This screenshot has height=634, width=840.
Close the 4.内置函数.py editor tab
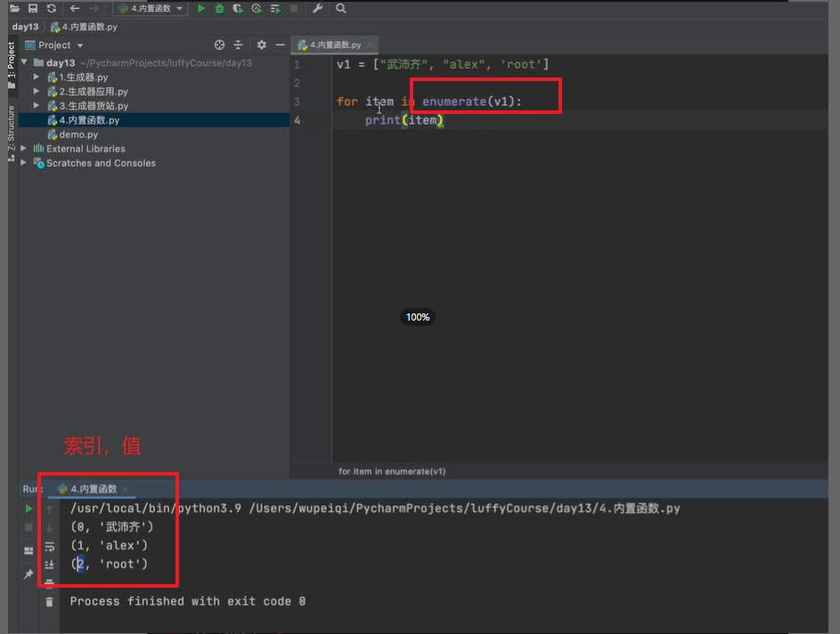(369, 45)
